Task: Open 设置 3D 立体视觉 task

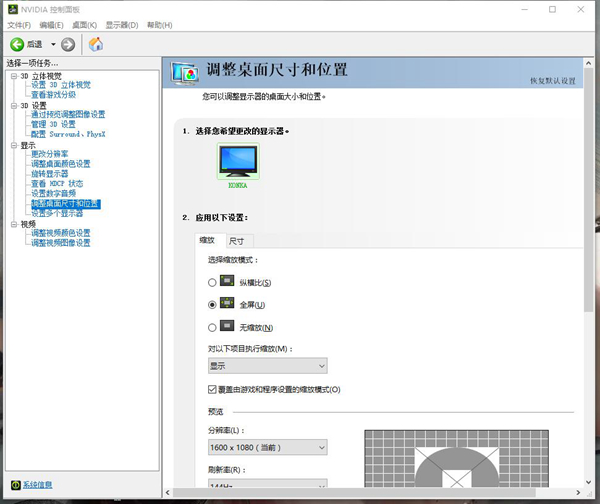Action: [61, 85]
